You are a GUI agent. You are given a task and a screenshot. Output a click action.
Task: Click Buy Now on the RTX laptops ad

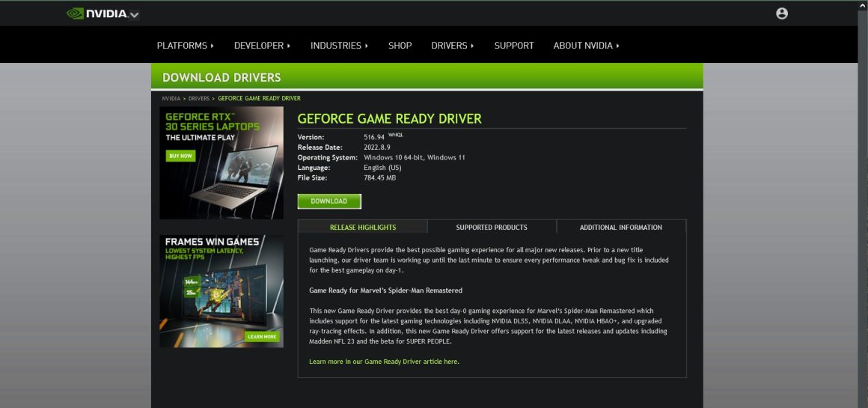(180, 156)
